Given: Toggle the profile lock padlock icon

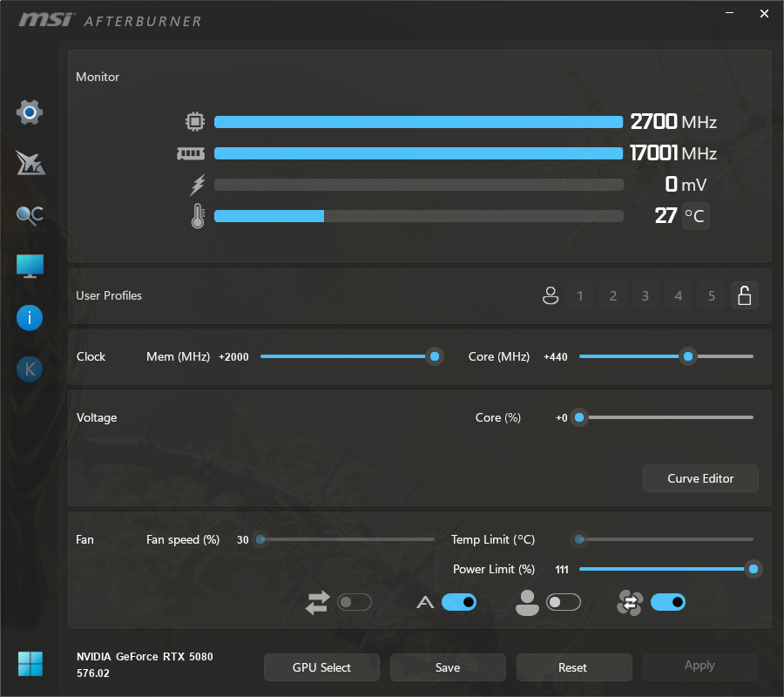Looking at the screenshot, I should 745,295.
